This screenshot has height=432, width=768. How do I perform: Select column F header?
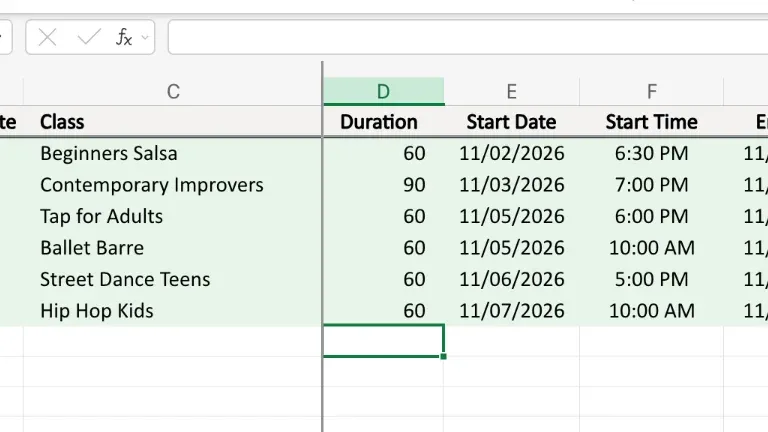651,92
